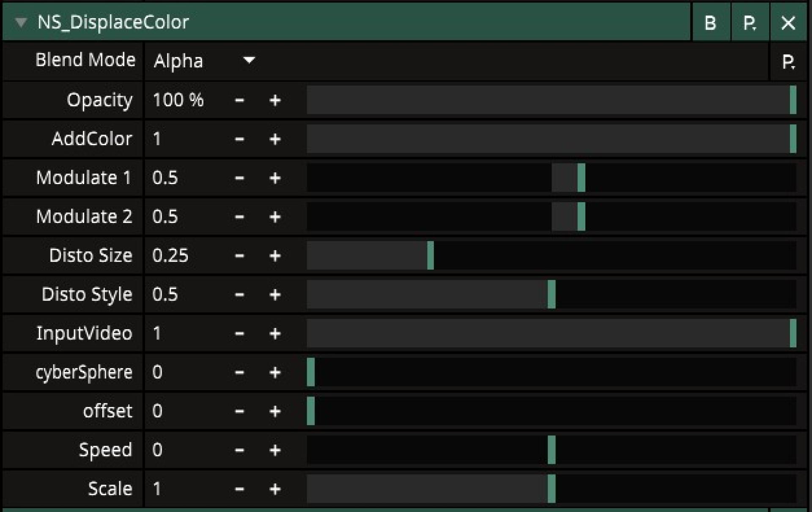This screenshot has height=512, width=812.
Task: Increase cyberSphere with the plus button
Action: [x=275, y=373]
